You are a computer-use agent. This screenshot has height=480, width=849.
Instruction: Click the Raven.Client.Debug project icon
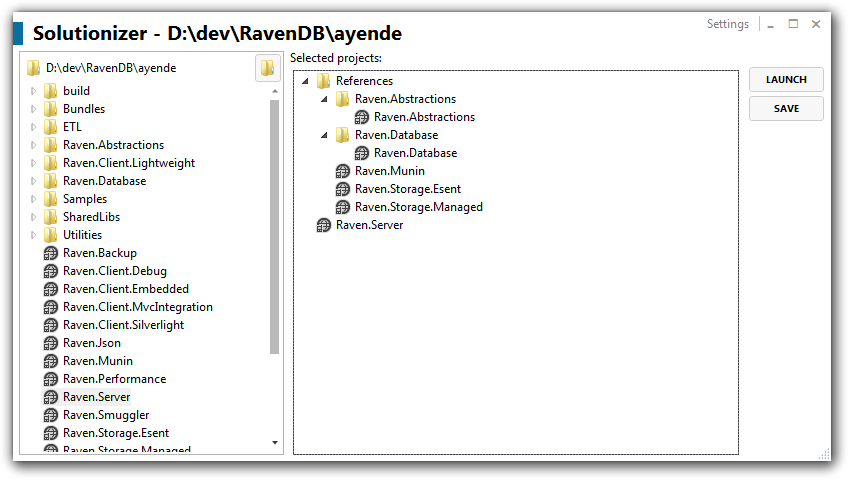pos(50,271)
